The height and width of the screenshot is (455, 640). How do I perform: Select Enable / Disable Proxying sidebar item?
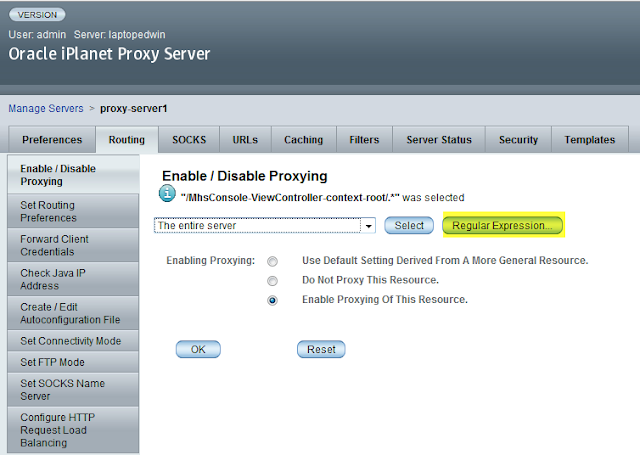point(73,175)
